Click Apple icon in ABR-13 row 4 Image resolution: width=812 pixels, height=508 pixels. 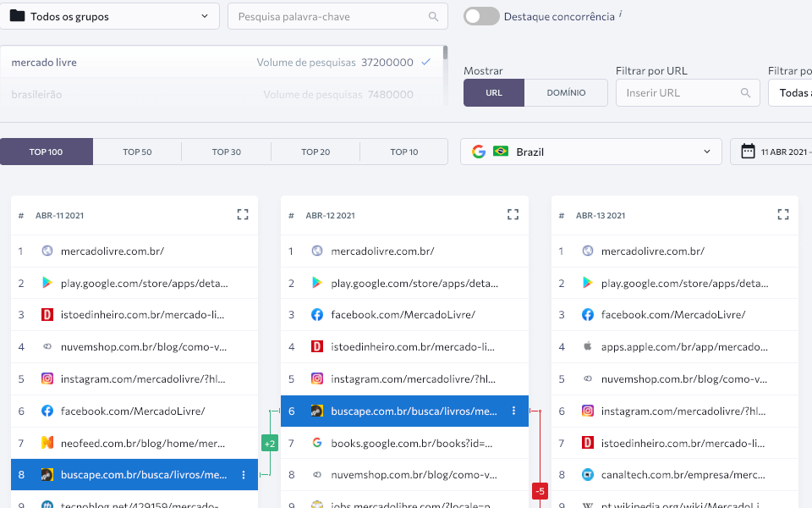coord(587,346)
